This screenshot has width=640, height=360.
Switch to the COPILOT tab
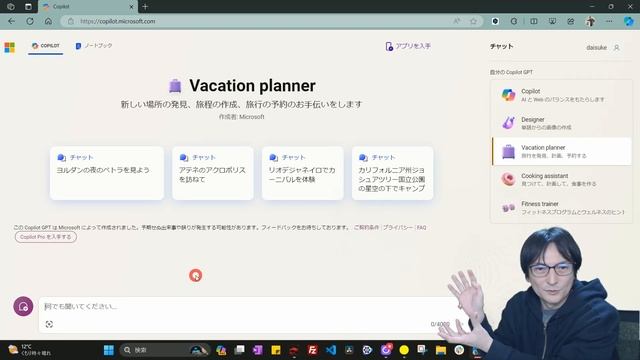point(46,46)
